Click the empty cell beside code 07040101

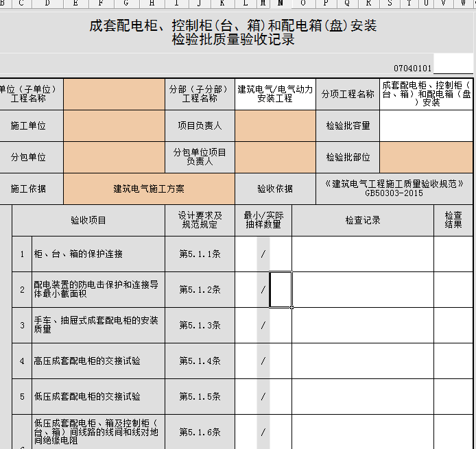453,66
